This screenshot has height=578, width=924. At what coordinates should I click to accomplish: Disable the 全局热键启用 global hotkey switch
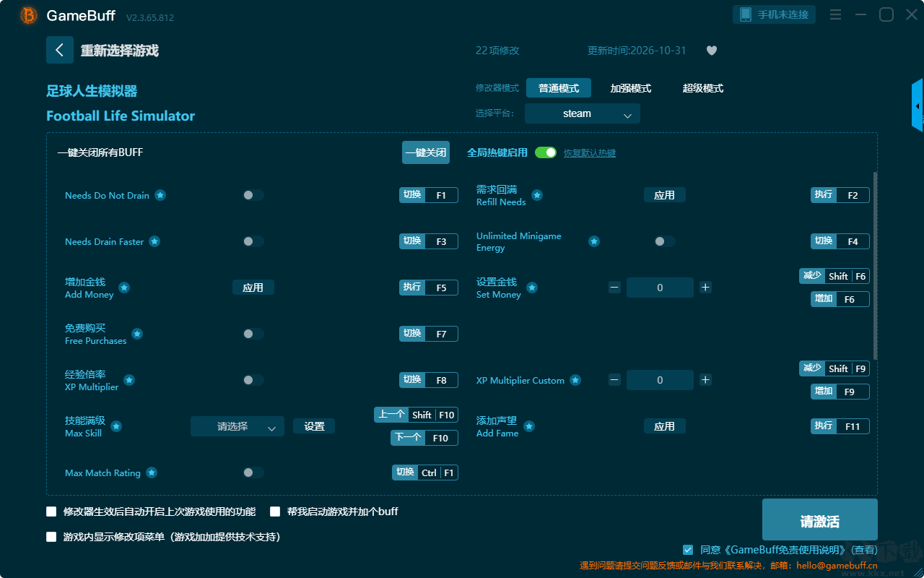546,152
